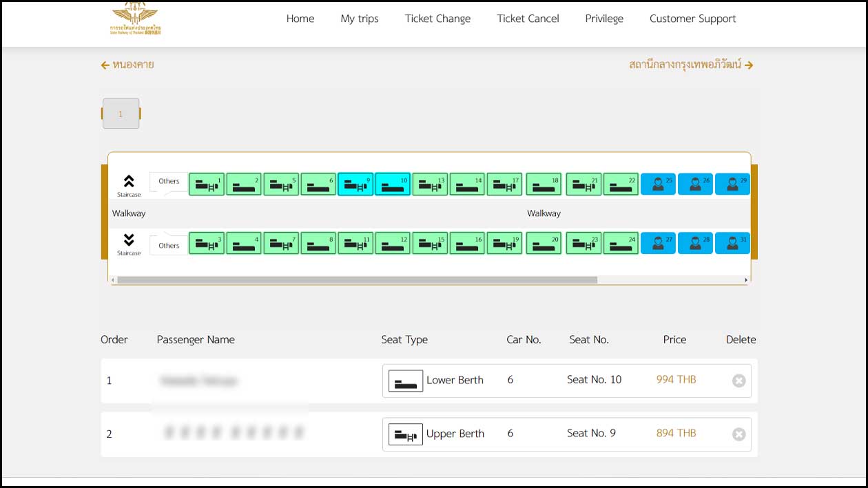Image resolution: width=868 pixels, height=488 pixels.
Task: Click the 994 THB price
Action: point(676,379)
